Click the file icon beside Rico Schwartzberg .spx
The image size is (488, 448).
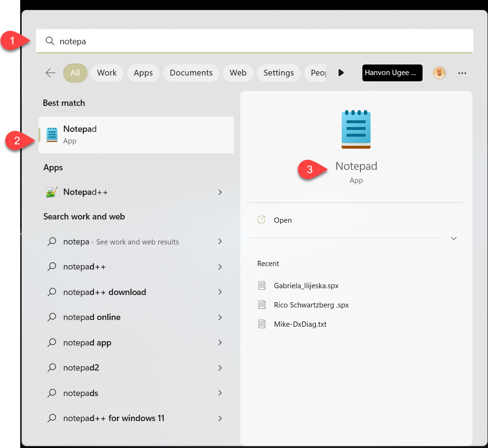pos(262,305)
